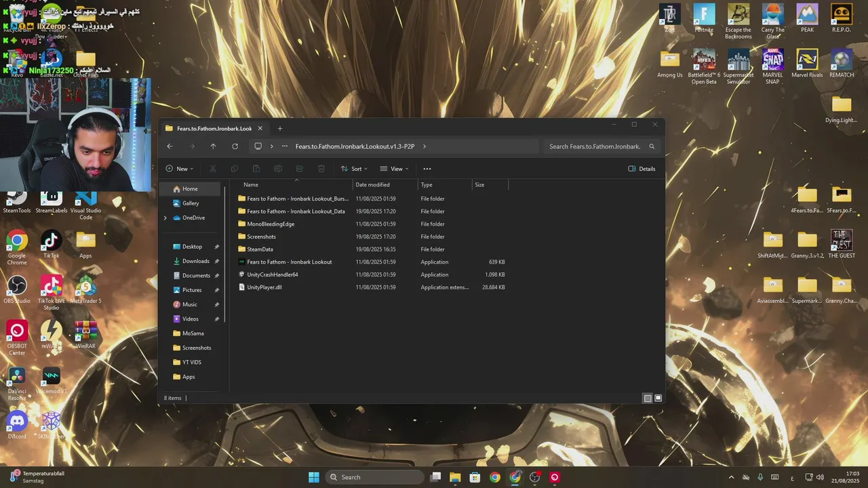Open the Sort dropdown menu
This screenshot has width=868, height=488.
[354, 169]
